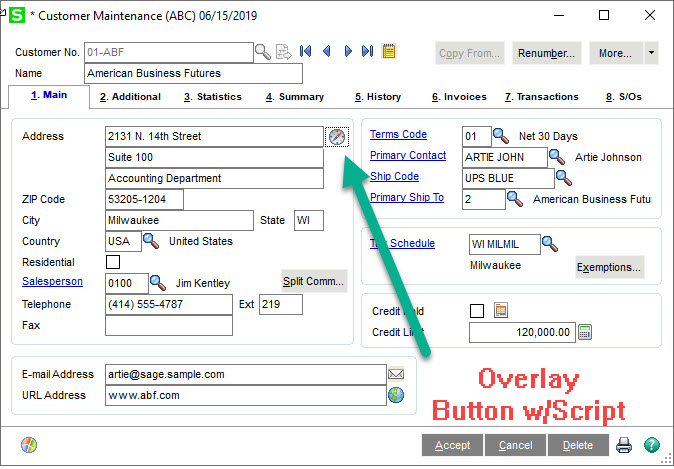Click the Sage S application icon

pos(17,15)
